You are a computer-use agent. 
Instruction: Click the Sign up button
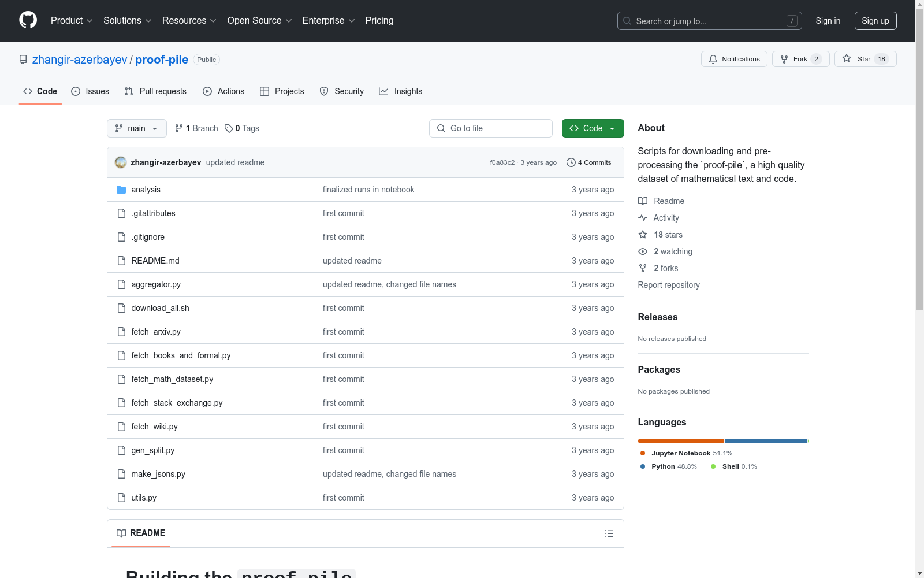pos(875,21)
